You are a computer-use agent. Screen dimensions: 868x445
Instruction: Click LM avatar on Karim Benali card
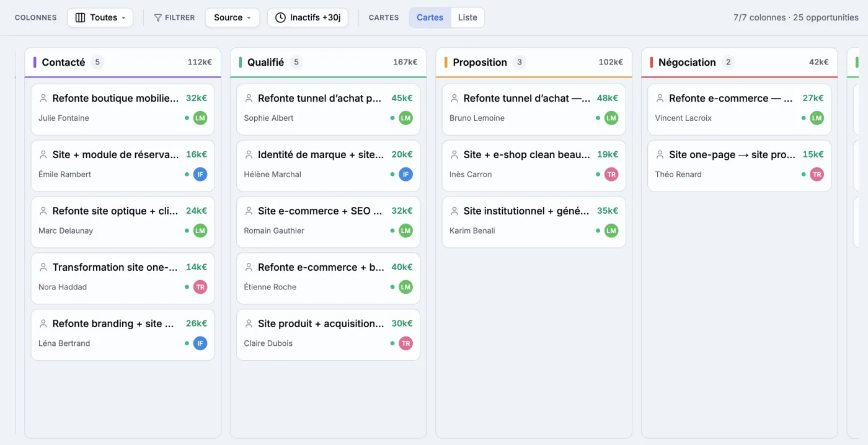[x=611, y=231]
